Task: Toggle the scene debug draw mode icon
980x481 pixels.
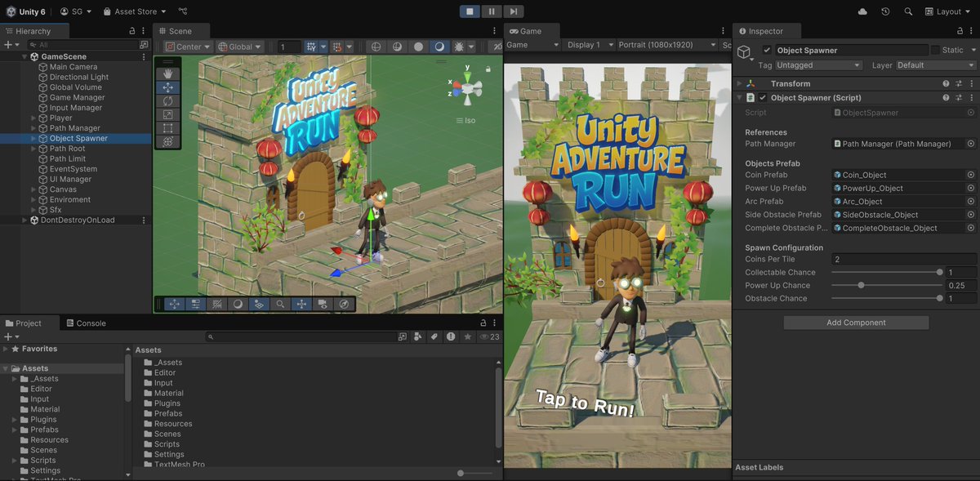Action: tap(459, 47)
